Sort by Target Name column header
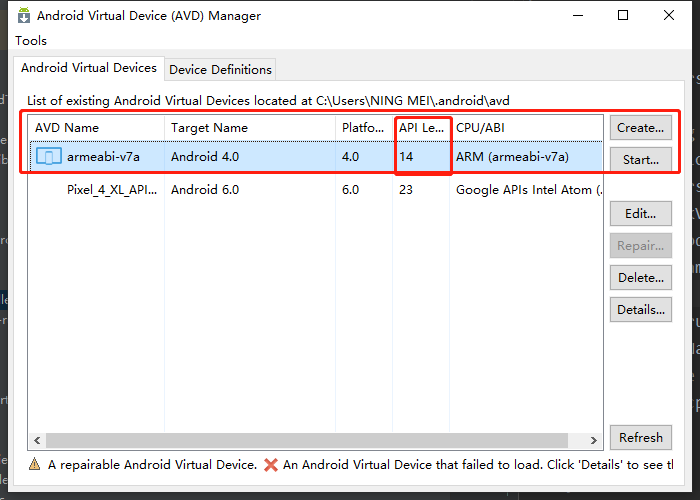Screen dimensions: 700x500 click(250, 128)
